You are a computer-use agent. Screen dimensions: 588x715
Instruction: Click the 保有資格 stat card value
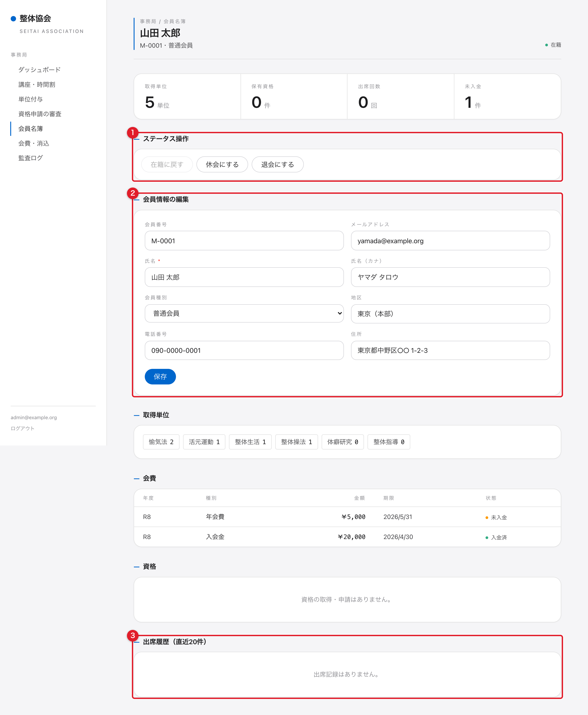tap(256, 102)
